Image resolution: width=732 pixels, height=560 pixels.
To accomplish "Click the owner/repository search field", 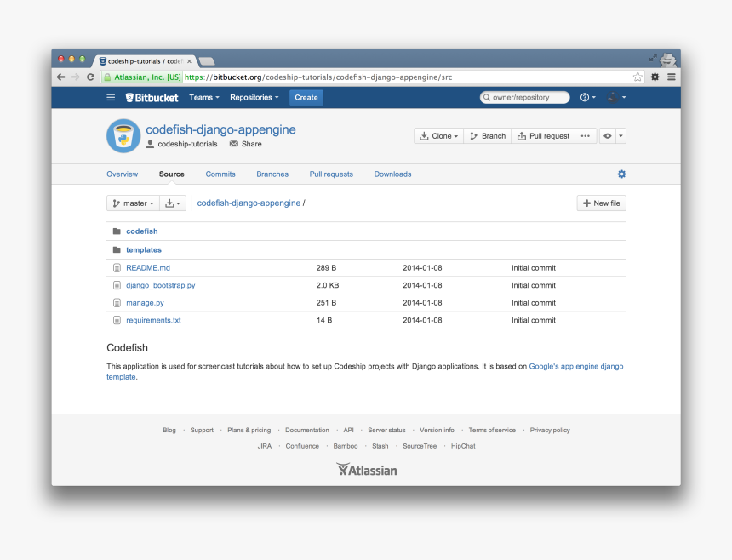I will click(x=524, y=97).
